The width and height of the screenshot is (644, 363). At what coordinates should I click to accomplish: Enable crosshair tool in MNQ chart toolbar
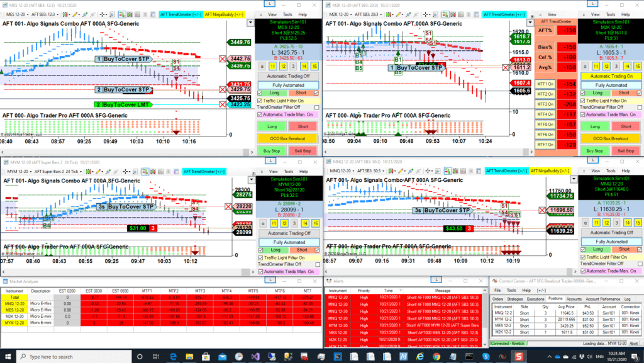click(x=428, y=171)
